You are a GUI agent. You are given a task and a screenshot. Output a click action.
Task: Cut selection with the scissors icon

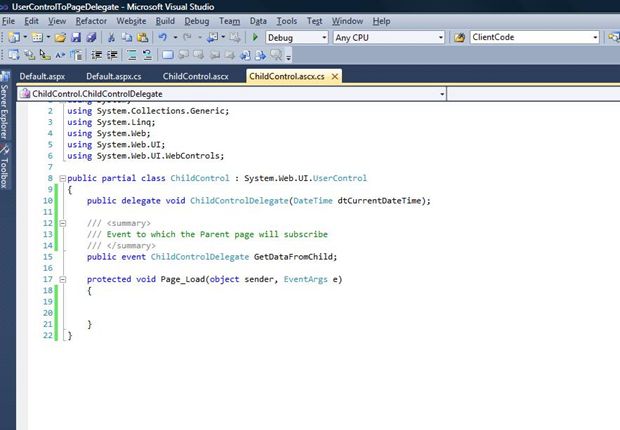click(x=111, y=37)
